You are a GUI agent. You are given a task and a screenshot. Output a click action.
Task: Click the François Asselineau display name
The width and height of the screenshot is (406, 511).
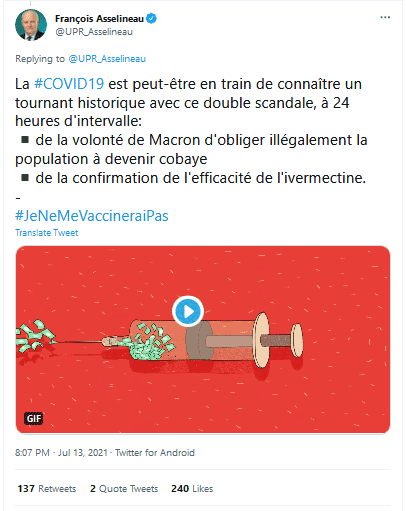click(x=99, y=19)
